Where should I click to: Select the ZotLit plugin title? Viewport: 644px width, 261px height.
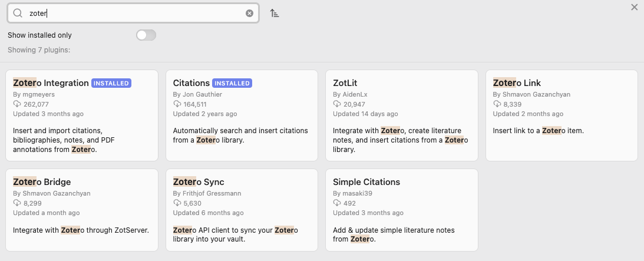(345, 83)
